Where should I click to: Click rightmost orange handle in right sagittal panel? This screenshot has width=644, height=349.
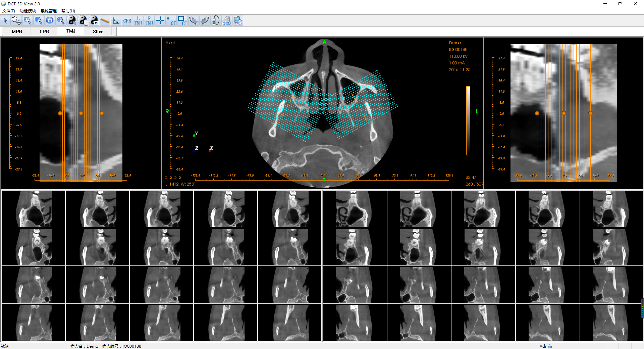pyautogui.click(x=590, y=113)
